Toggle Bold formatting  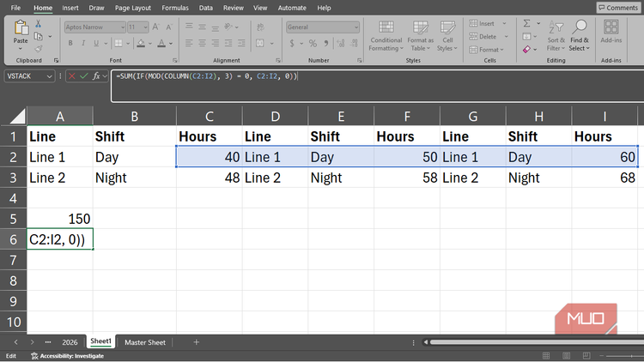70,43
